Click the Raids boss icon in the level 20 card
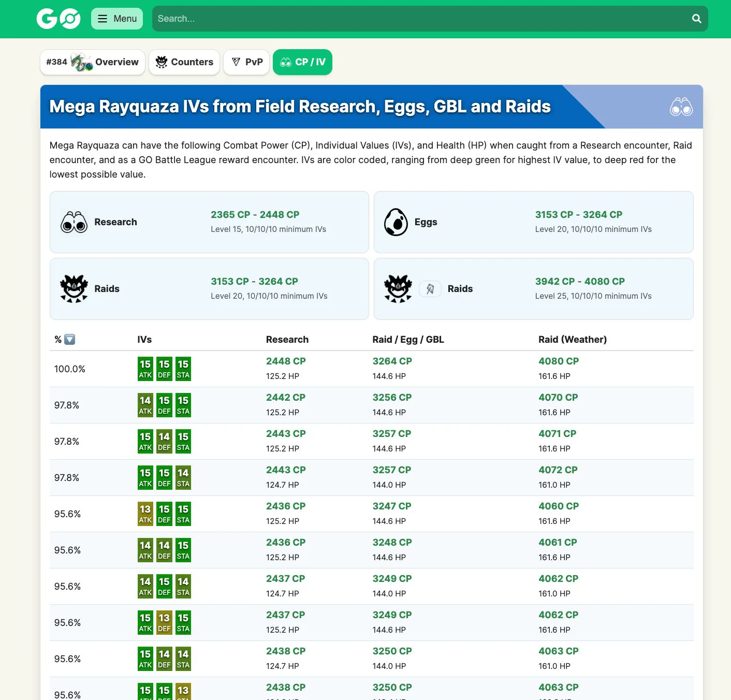The width and height of the screenshot is (731, 700). 74,289
